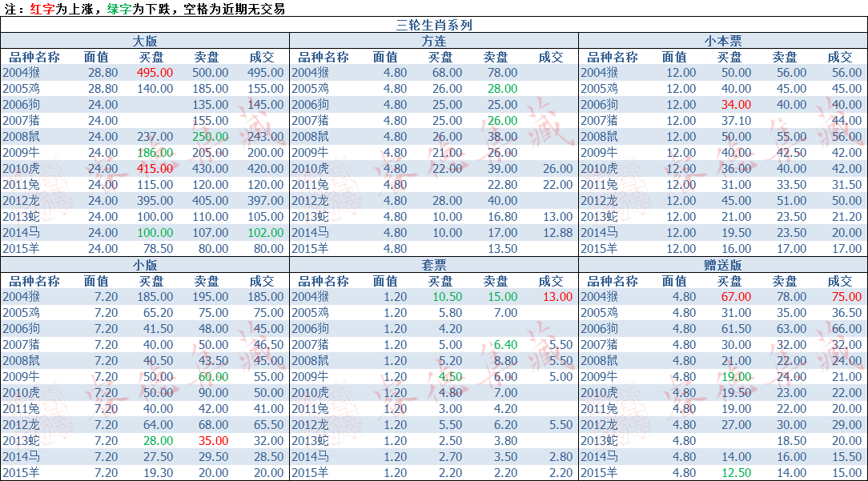Viewport: 868px width, 481px height.
Task: Click 买盘 column header in 赠送版
Action: point(729,281)
